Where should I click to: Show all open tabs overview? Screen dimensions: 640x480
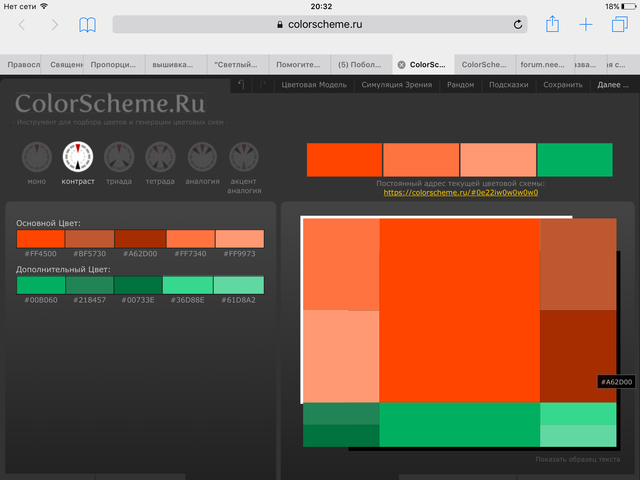pyautogui.click(x=620, y=24)
